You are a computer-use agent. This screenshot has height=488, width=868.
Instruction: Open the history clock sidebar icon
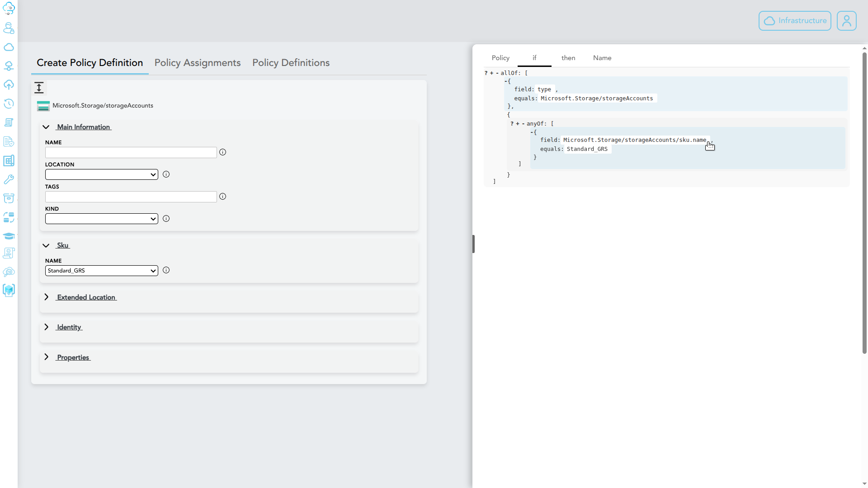click(9, 103)
